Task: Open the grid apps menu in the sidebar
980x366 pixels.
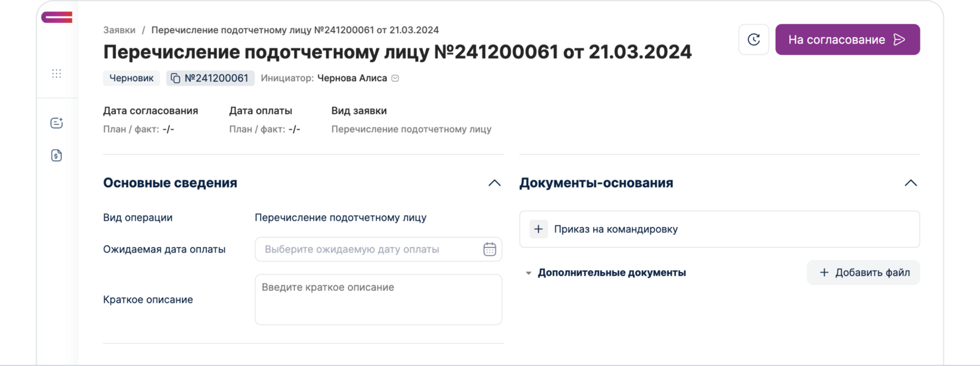Action: click(57, 74)
